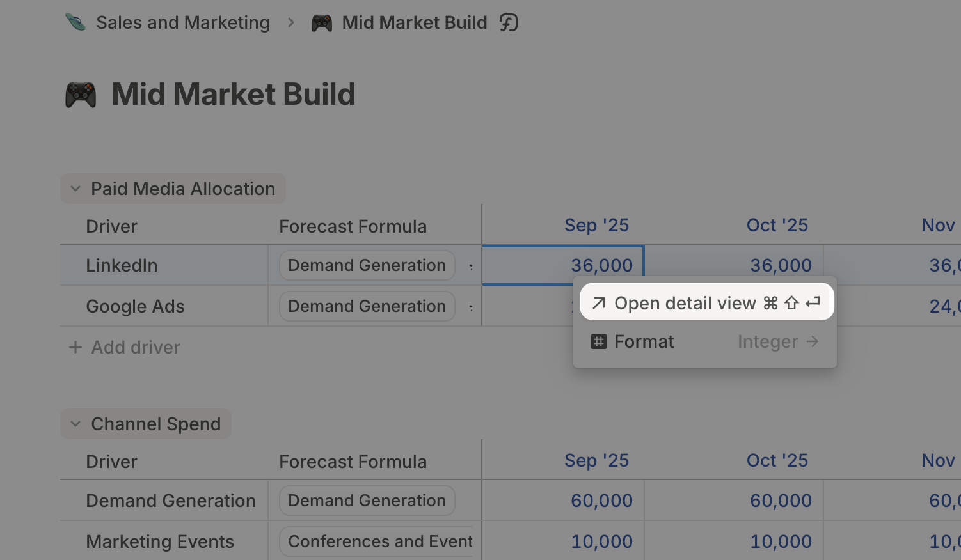The image size is (961, 560).
Task: Click the large game controller page icon
Action: point(81,95)
